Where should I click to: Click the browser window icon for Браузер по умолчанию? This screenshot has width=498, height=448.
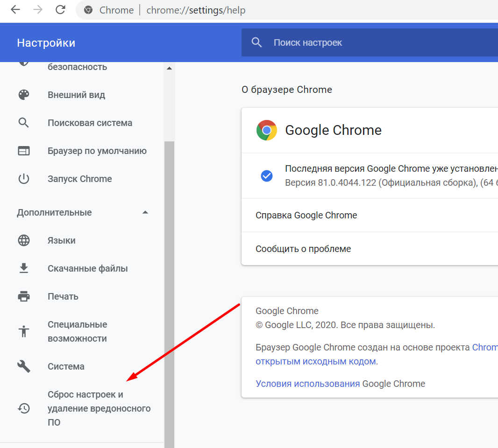coord(24,151)
